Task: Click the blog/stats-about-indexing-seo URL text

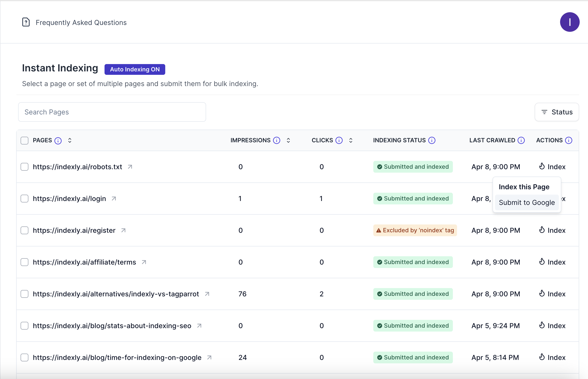Action: pos(112,326)
